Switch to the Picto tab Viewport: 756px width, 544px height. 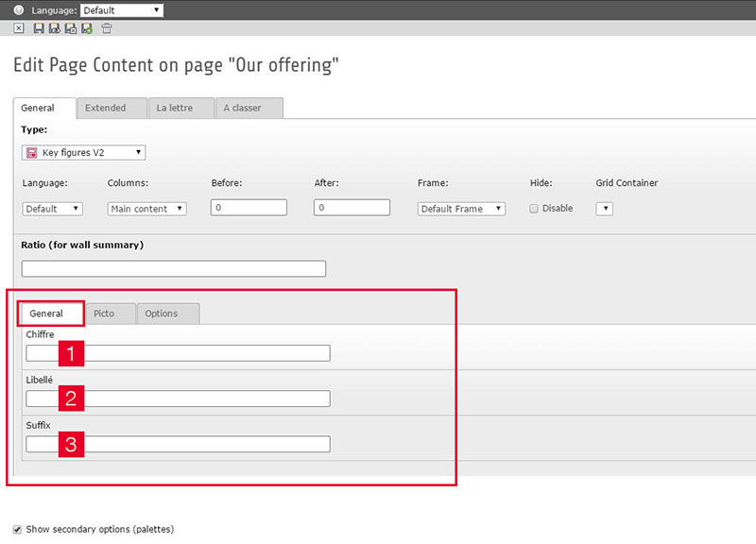click(x=111, y=314)
